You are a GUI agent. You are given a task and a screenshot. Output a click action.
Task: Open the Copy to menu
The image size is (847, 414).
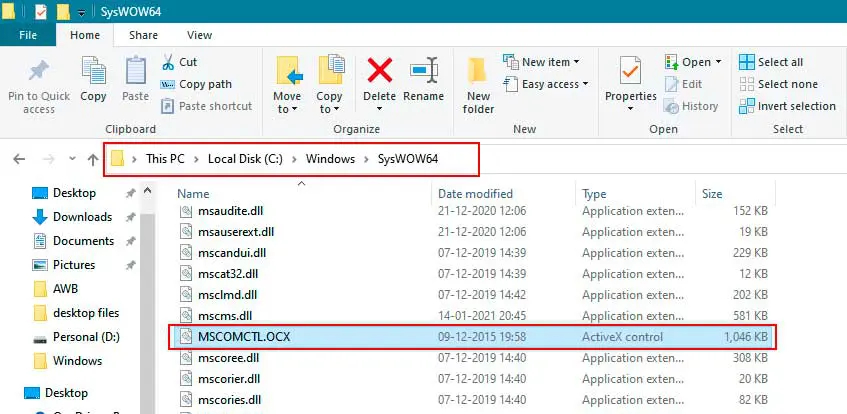click(330, 84)
